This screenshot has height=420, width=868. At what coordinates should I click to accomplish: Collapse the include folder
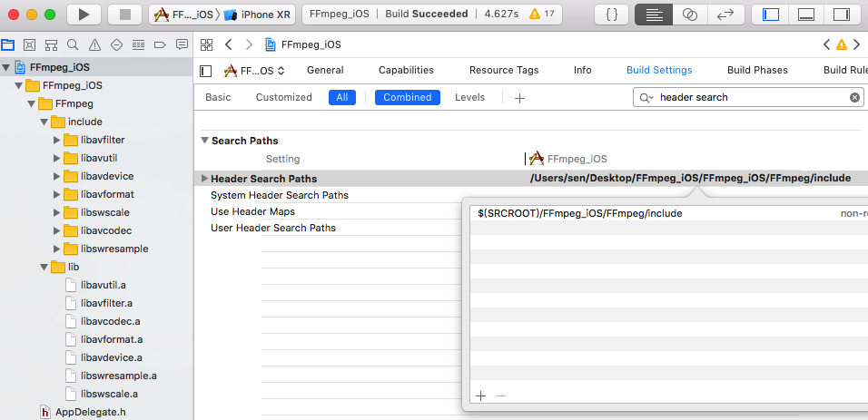pos(44,122)
